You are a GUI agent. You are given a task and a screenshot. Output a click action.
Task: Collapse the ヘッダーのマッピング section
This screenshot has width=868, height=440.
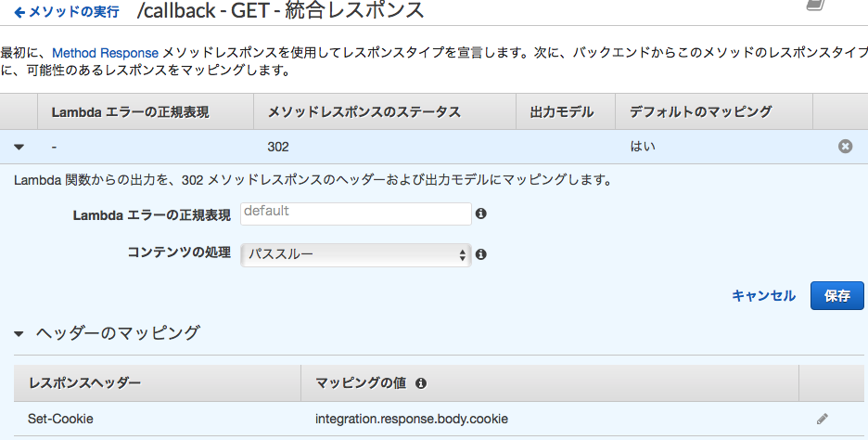click(19, 332)
